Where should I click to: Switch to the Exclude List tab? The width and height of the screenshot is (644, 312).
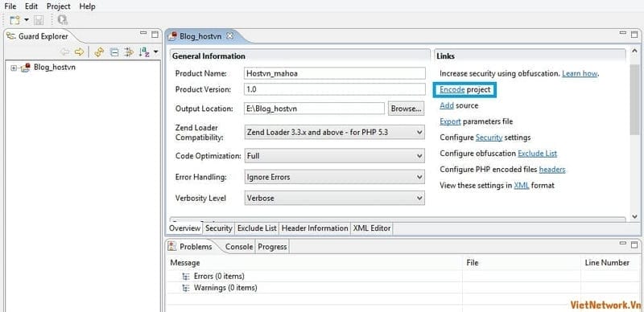pos(257,228)
